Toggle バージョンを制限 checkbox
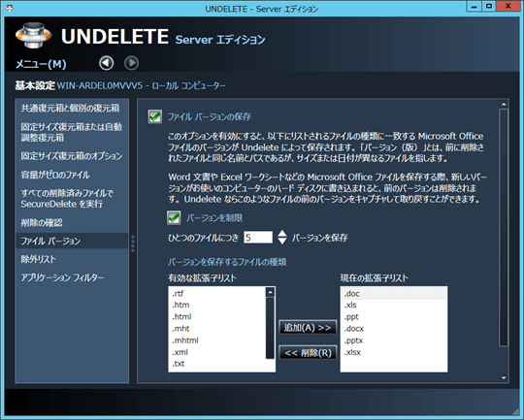The height and width of the screenshot is (420, 524). (x=174, y=218)
